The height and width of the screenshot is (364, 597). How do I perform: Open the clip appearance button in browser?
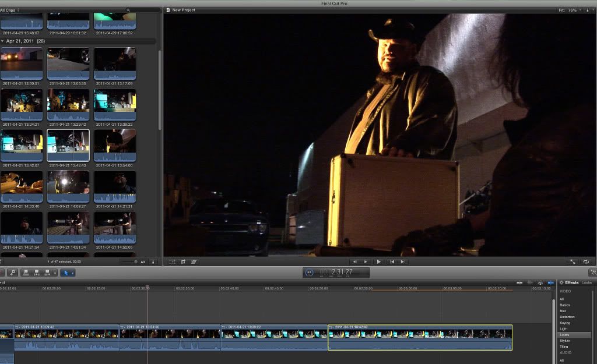(x=153, y=261)
